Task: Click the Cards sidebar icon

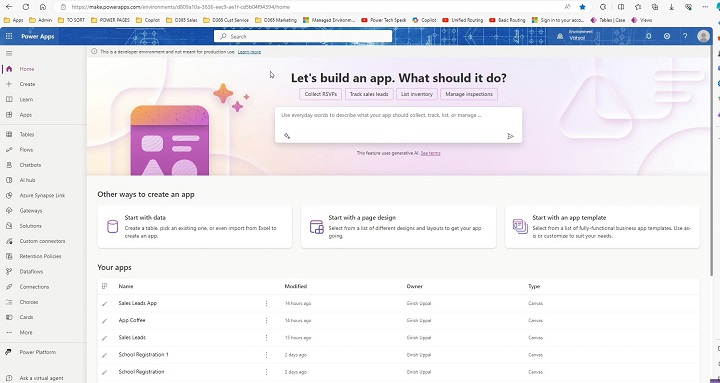Action: tap(9, 317)
